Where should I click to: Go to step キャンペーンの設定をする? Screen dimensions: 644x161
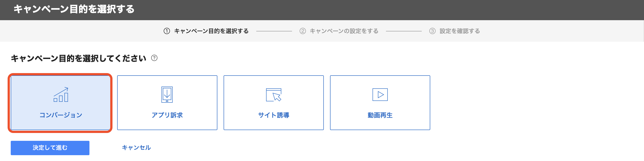coord(344,31)
